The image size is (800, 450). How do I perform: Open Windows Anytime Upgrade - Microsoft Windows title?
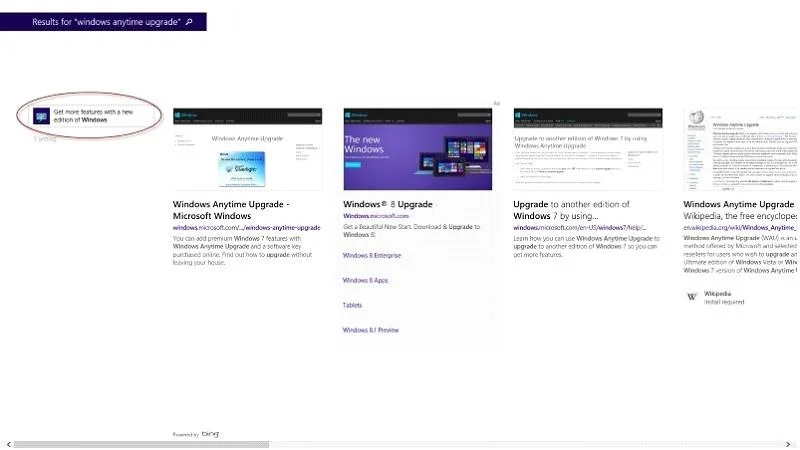point(231,210)
